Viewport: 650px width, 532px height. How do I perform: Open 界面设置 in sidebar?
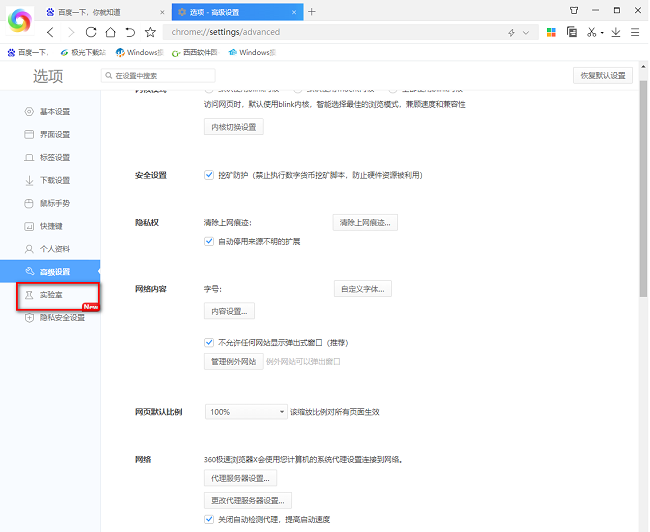[50, 134]
